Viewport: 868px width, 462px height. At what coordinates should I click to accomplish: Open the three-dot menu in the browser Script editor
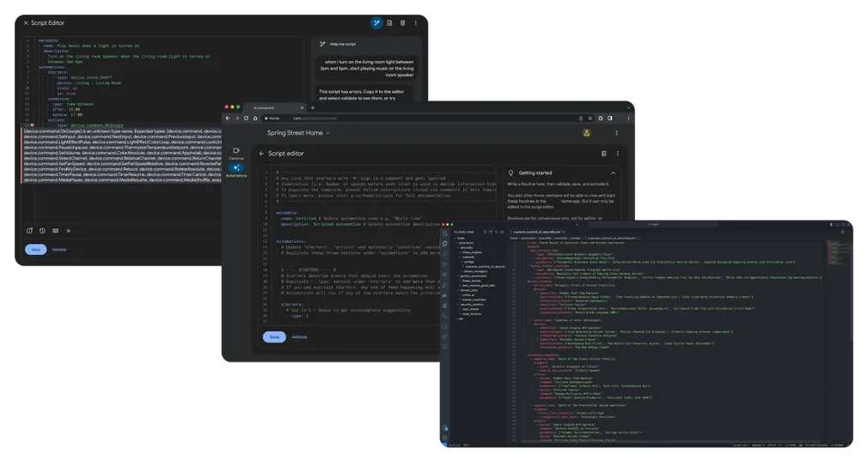coord(618,153)
